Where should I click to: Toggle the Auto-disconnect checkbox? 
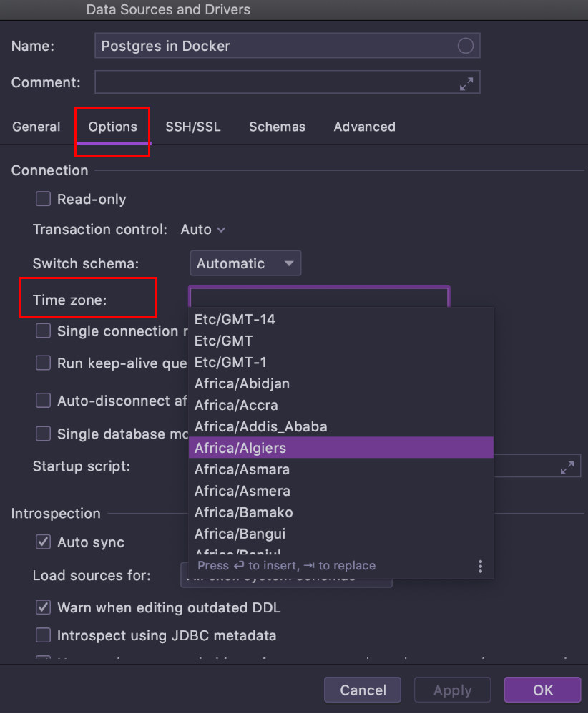click(43, 401)
